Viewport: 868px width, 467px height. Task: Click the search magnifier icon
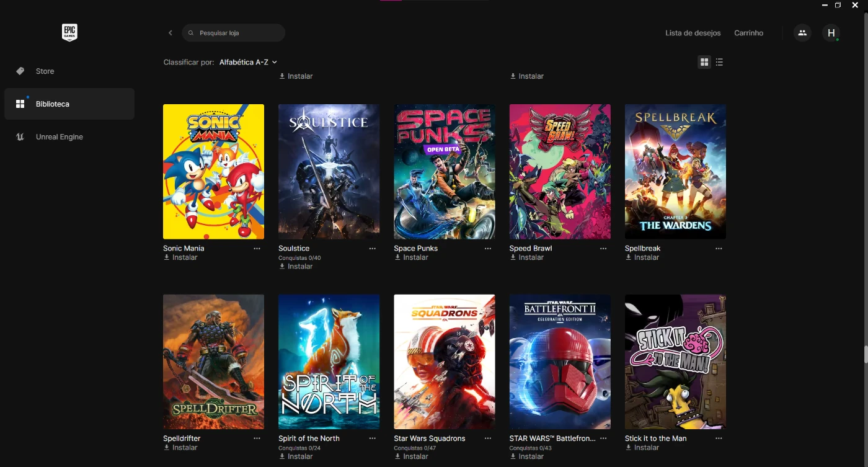pos(192,33)
